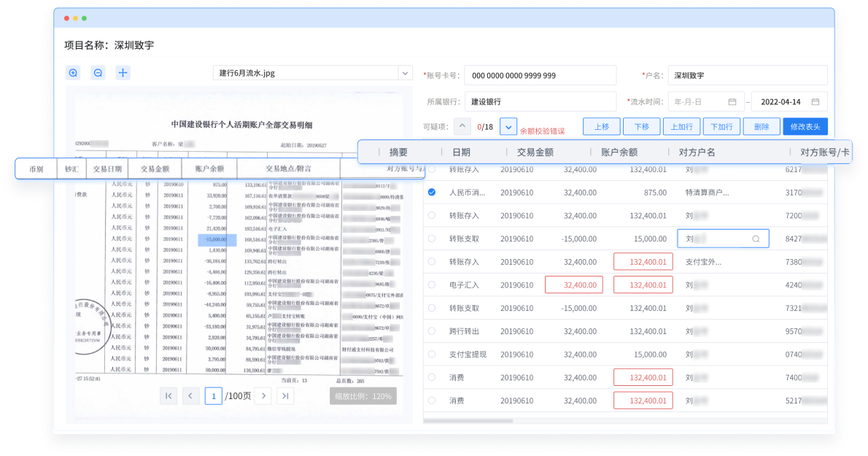Click the horizontal scrollbar under table
Image resolution: width=868 pixels, height=456 pixels.
click(468, 420)
